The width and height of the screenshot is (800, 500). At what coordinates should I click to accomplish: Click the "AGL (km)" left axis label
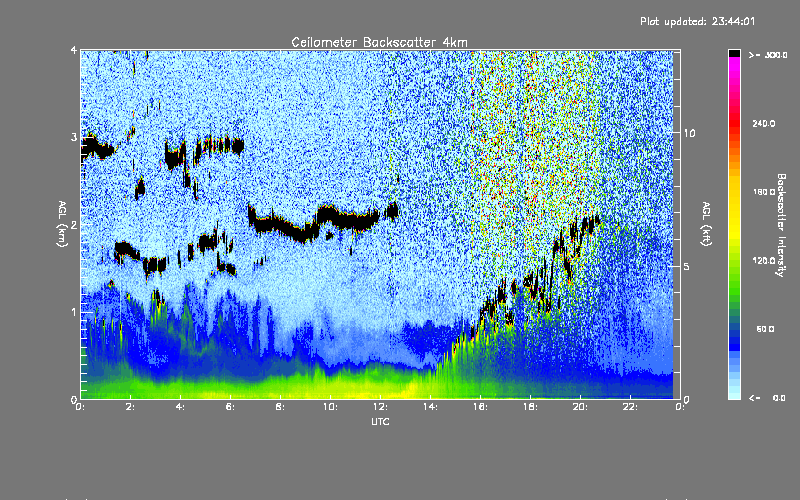(x=62, y=224)
